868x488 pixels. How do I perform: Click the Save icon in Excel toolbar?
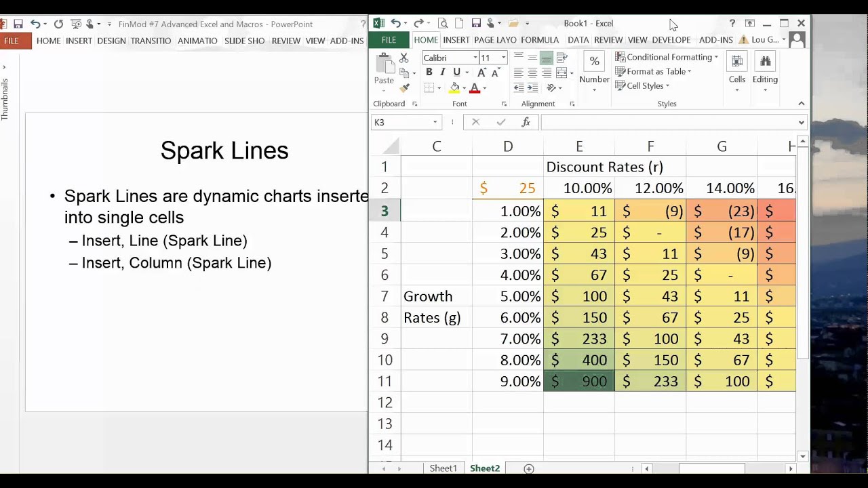(x=476, y=24)
